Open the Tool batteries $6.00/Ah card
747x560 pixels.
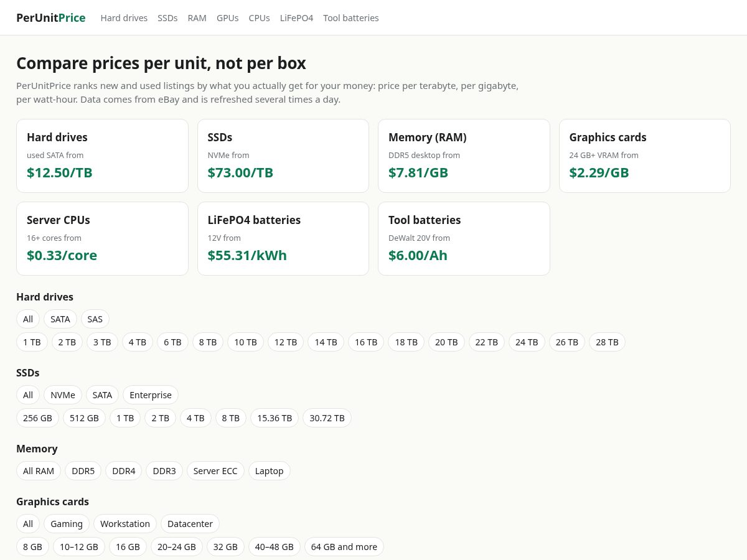(x=464, y=238)
